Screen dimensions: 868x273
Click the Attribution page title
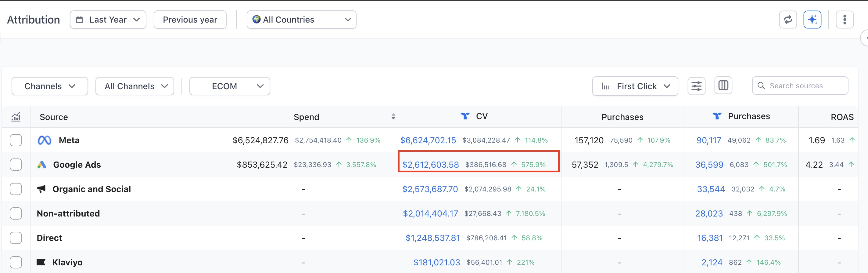(34, 20)
